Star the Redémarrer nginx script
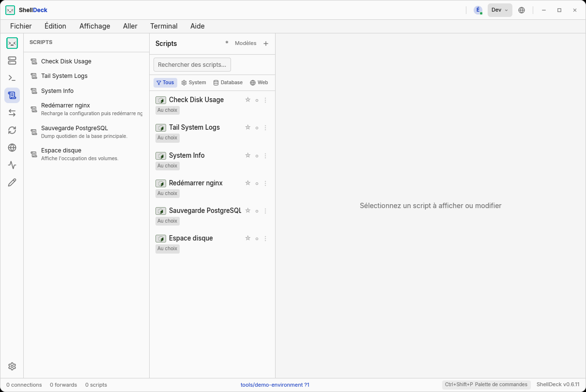 click(x=248, y=183)
